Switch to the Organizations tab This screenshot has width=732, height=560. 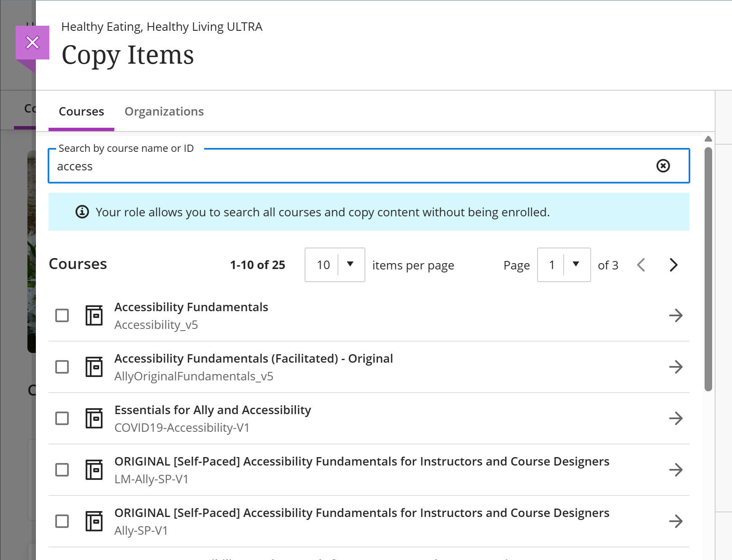(164, 112)
